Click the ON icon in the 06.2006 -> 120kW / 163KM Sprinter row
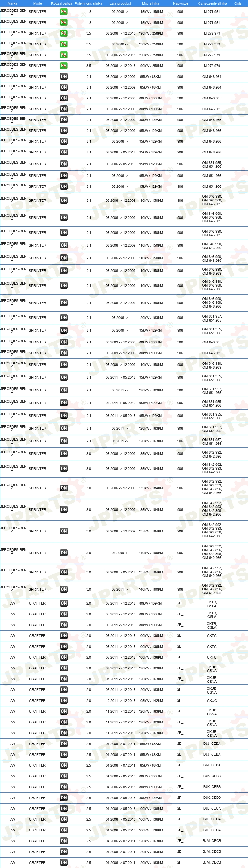Screen dimensions: 248x868 (x=64, y=318)
